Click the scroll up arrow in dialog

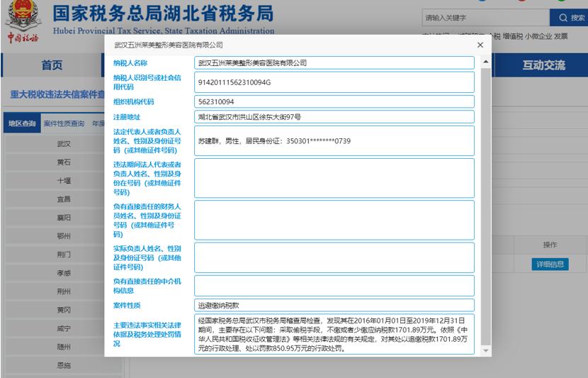pyautogui.click(x=486, y=62)
